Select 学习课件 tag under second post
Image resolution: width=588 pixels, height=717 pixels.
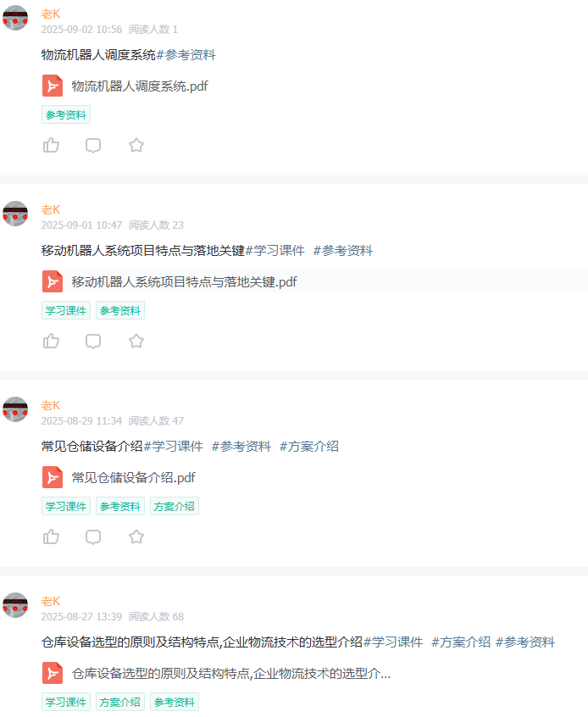(66, 310)
